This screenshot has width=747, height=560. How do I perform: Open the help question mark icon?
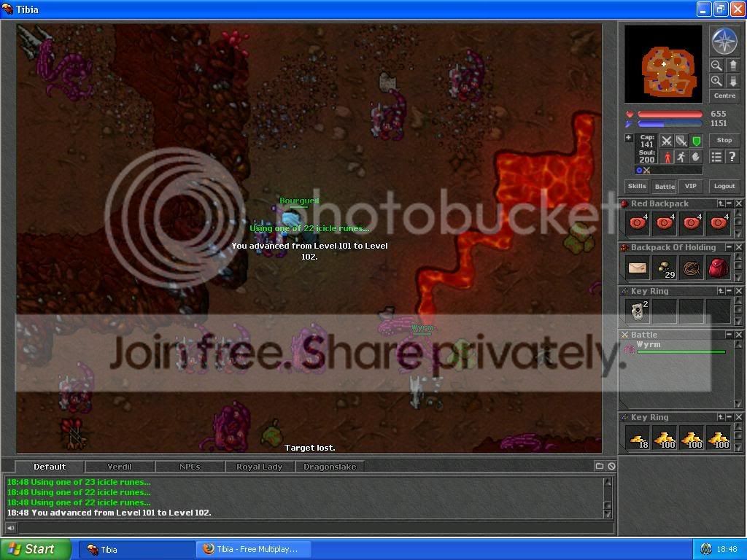[732, 157]
